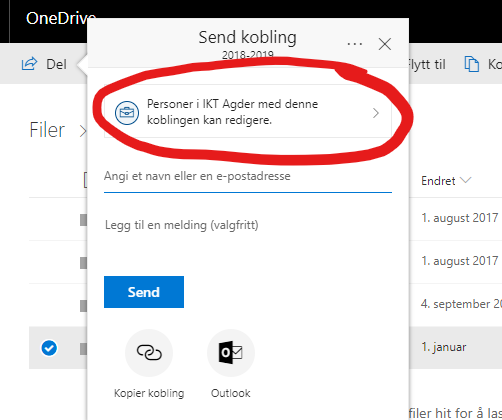This screenshot has height=420, width=502.
Task: Click Personer i IKT Agder link settings
Action: click(x=248, y=111)
